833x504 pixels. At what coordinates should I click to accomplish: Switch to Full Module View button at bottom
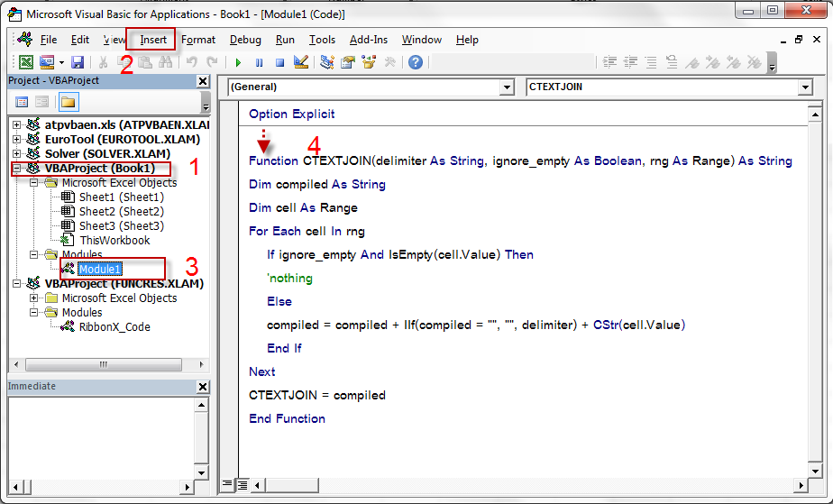[x=243, y=484]
